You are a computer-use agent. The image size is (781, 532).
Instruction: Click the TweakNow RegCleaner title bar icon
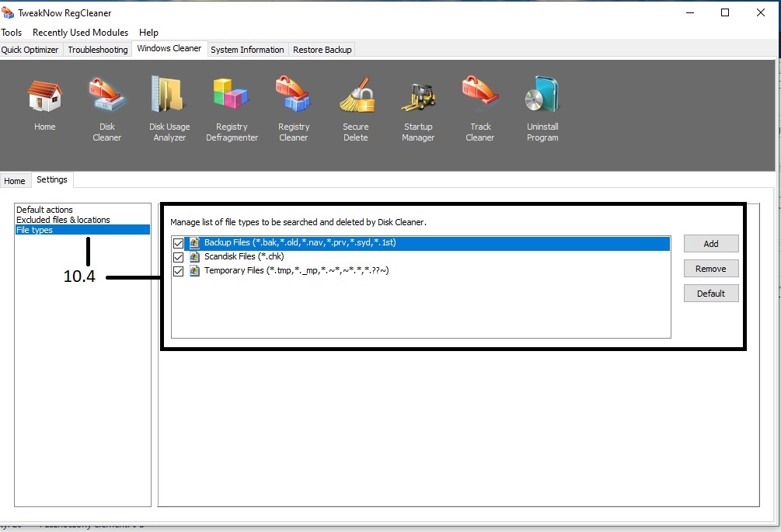(x=8, y=12)
